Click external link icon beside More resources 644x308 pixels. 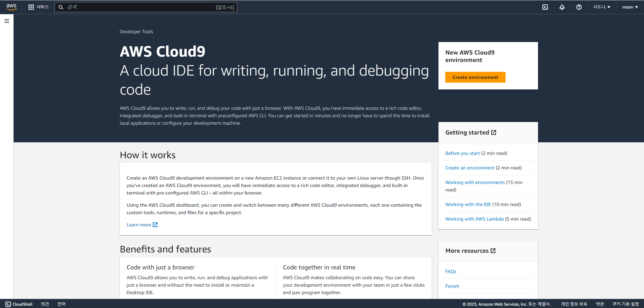(493, 251)
